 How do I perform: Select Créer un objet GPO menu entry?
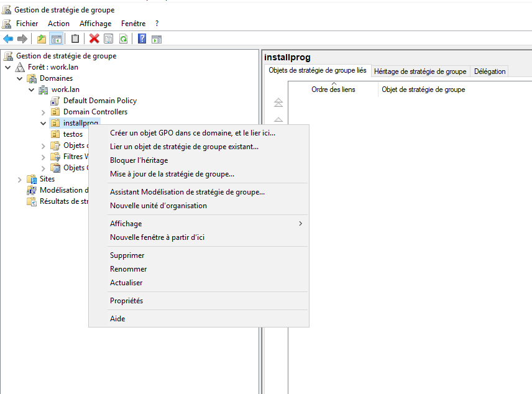(192, 133)
